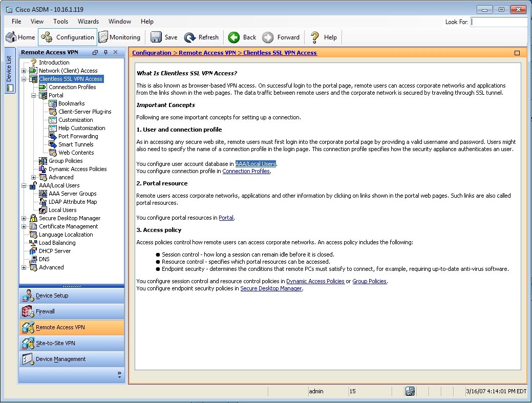Open the Tools menu
532x403 pixels.
(x=60, y=22)
